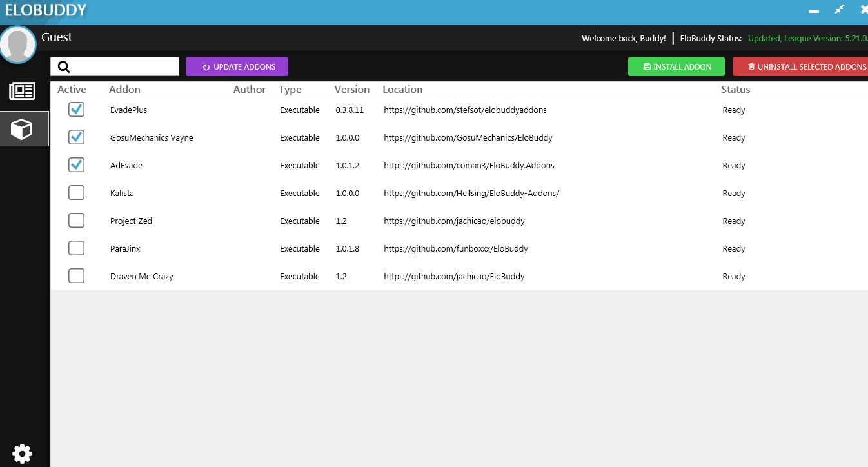
Task: Uncheck the GosuMechanics Vayne checkbox
Action: click(76, 137)
